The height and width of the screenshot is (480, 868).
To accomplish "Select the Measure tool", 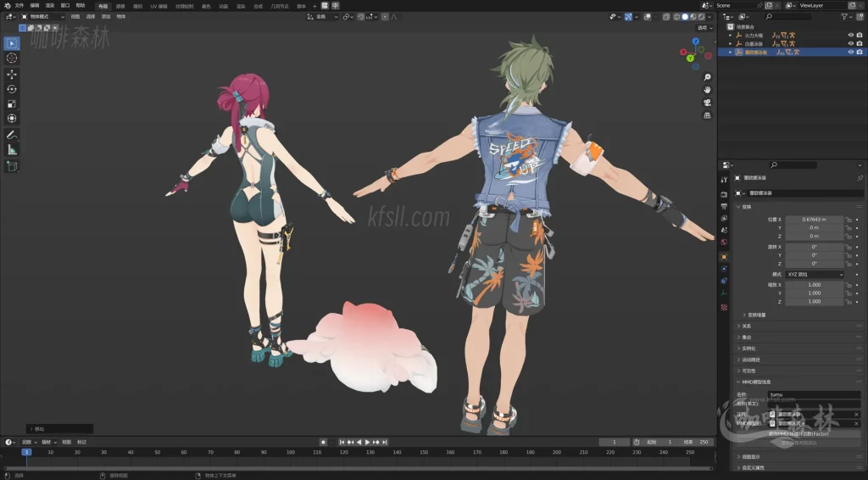I will click(x=12, y=150).
